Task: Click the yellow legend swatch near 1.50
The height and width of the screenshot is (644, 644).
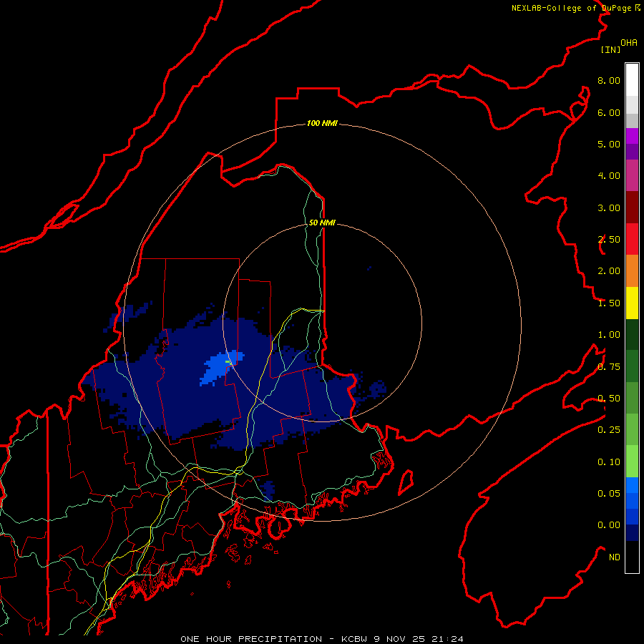Action: (632, 303)
